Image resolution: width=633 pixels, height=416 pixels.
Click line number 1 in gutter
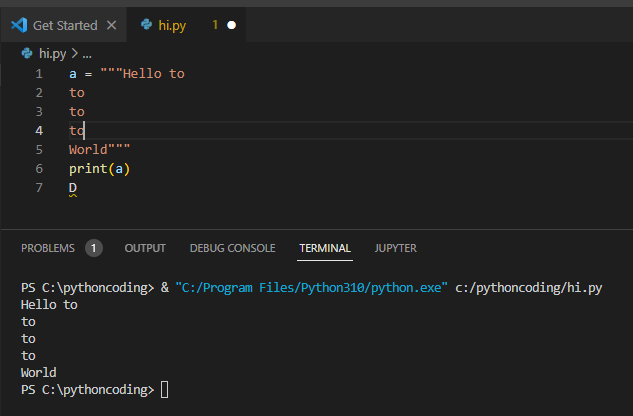[x=39, y=74]
